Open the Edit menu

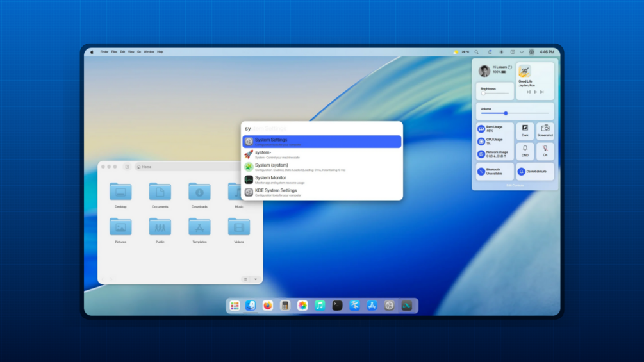tap(122, 52)
